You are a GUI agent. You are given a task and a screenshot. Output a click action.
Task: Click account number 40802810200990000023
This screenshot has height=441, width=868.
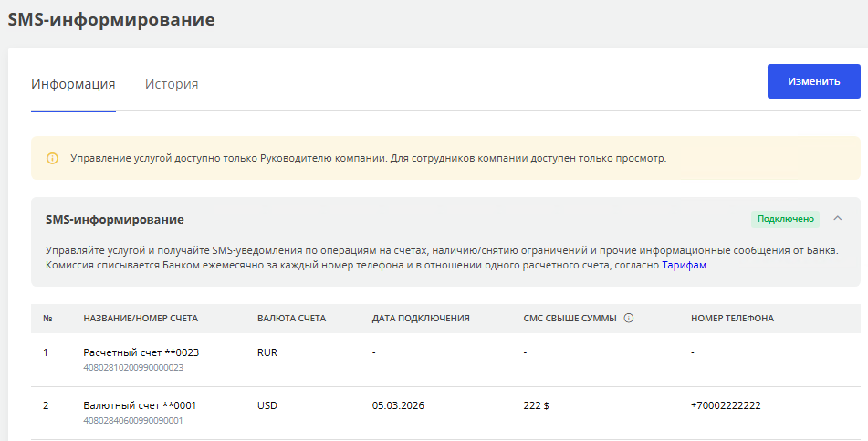tap(133, 367)
